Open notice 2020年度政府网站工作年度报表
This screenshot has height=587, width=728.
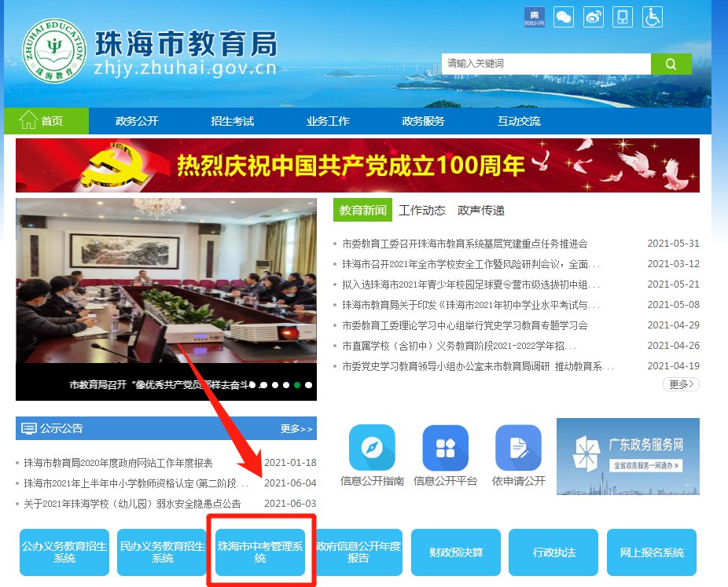tap(118, 463)
